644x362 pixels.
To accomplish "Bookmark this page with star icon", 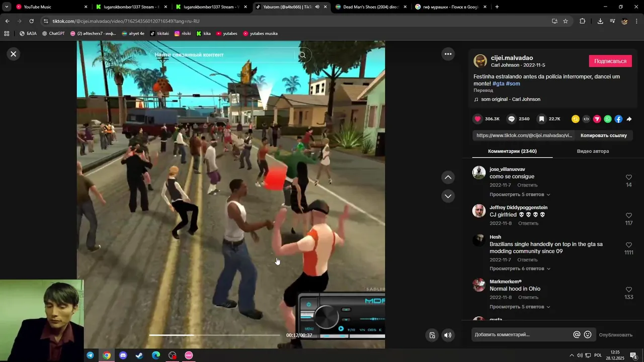I will coord(566,21).
